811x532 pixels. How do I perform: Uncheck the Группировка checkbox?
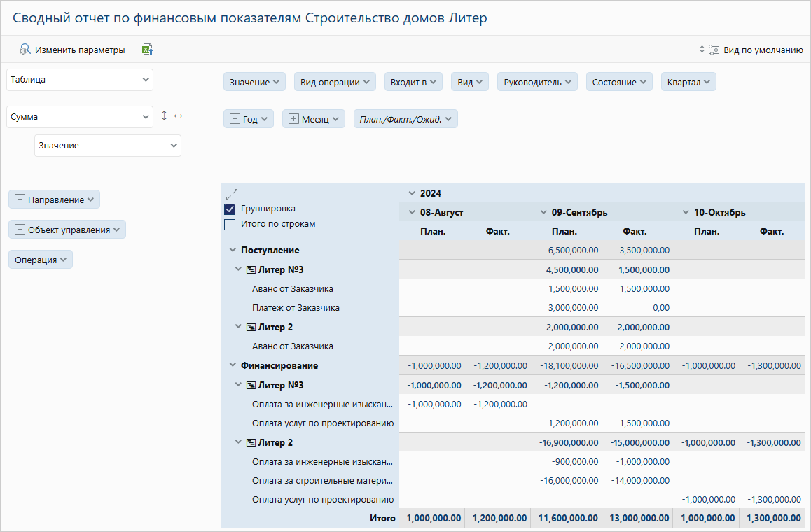pyautogui.click(x=230, y=209)
